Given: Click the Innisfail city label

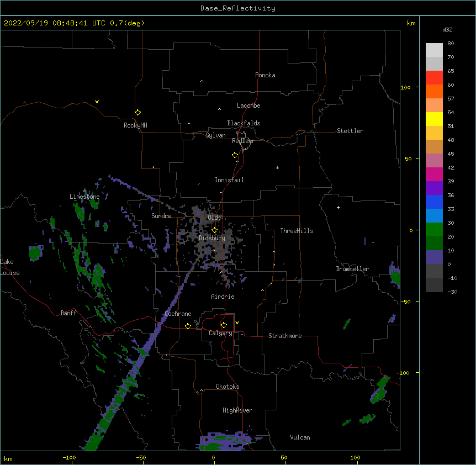Looking at the screenshot, I should 229,180.
